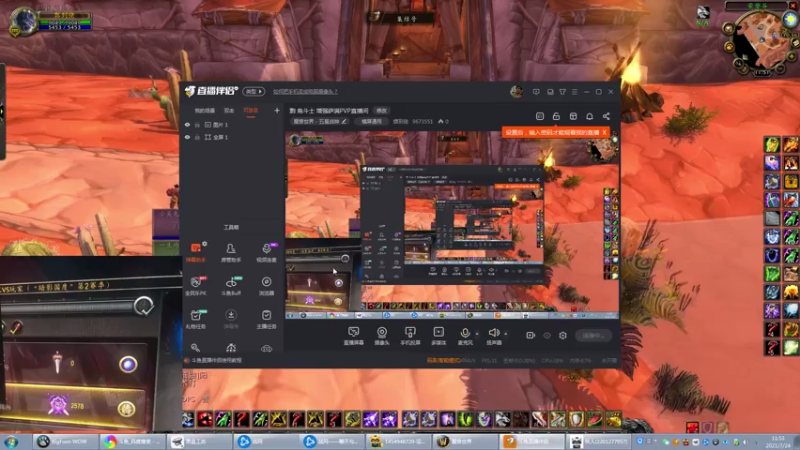The image size is (800, 450).
Task: Select the 全屏 1 source row
Action: pyautogui.click(x=232, y=137)
